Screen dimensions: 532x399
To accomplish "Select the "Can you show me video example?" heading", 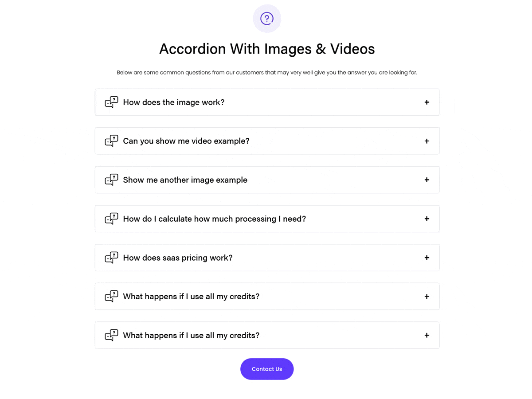I will pyautogui.click(x=186, y=141).
